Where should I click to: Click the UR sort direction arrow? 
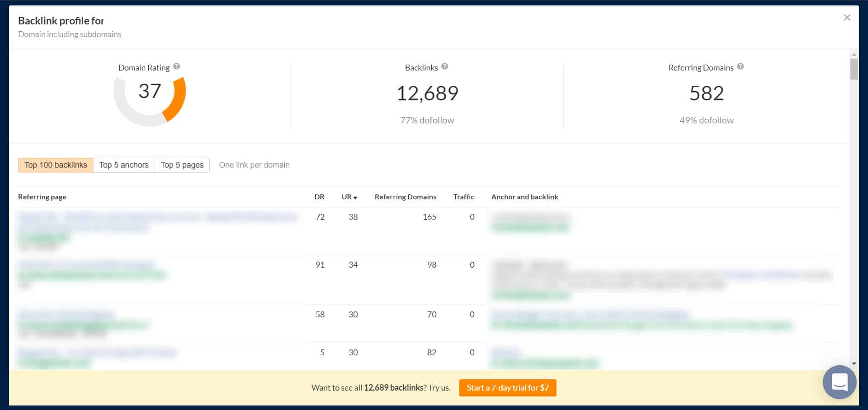tap(357, 198)
